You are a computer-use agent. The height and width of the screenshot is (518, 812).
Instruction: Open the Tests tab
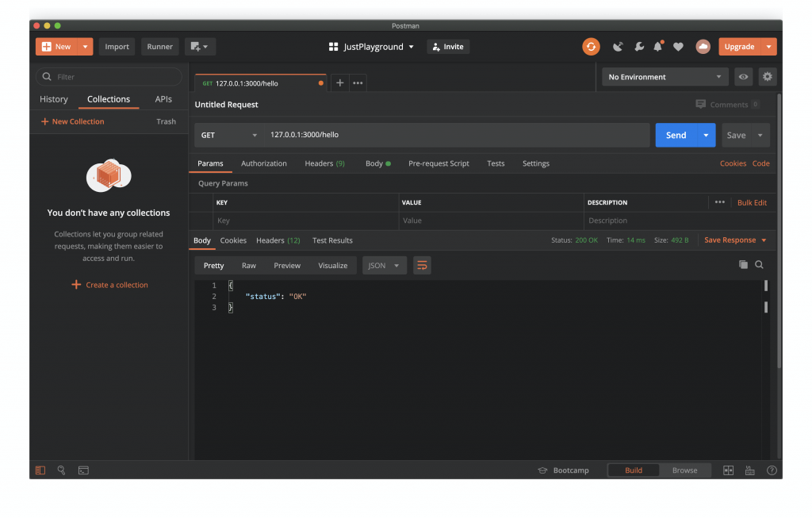click(x=496, y=163)
